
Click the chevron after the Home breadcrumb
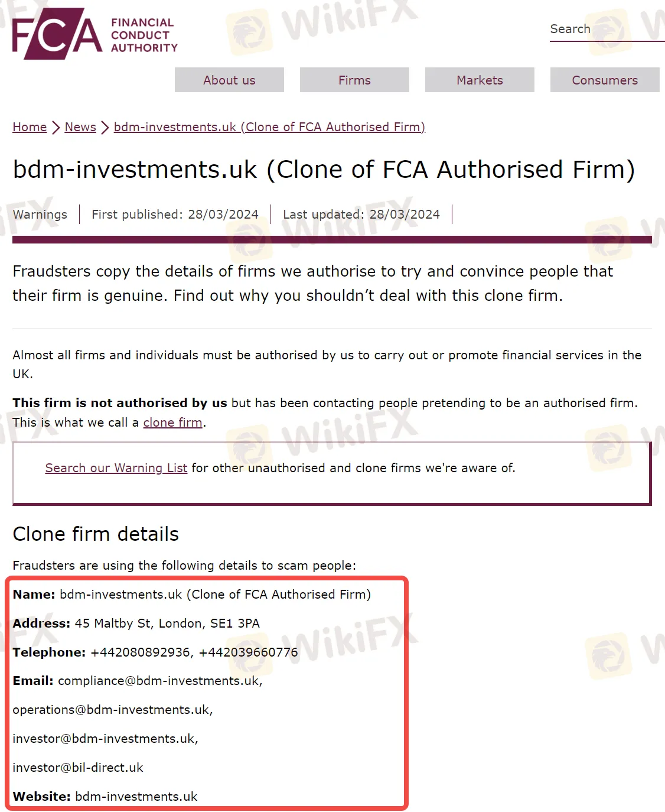[x=56, y=128]
